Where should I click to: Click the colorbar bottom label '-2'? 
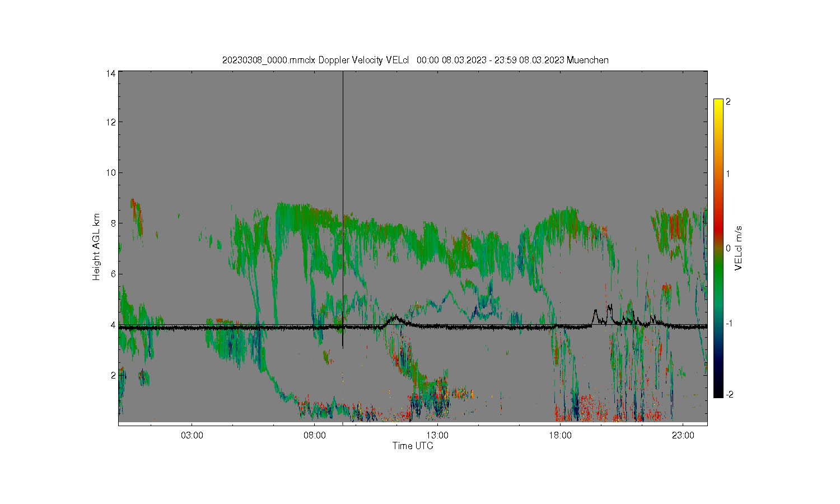pyautogui.click(x=729, y=395)
